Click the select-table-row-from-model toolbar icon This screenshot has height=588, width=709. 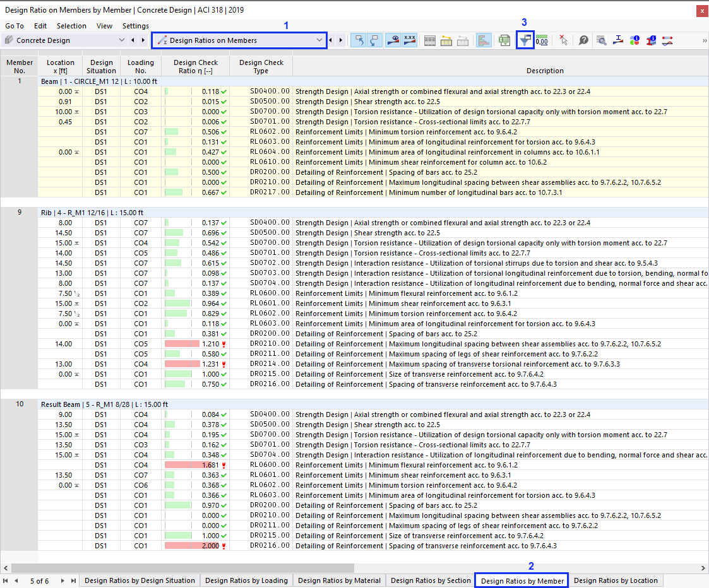point(375,40)
